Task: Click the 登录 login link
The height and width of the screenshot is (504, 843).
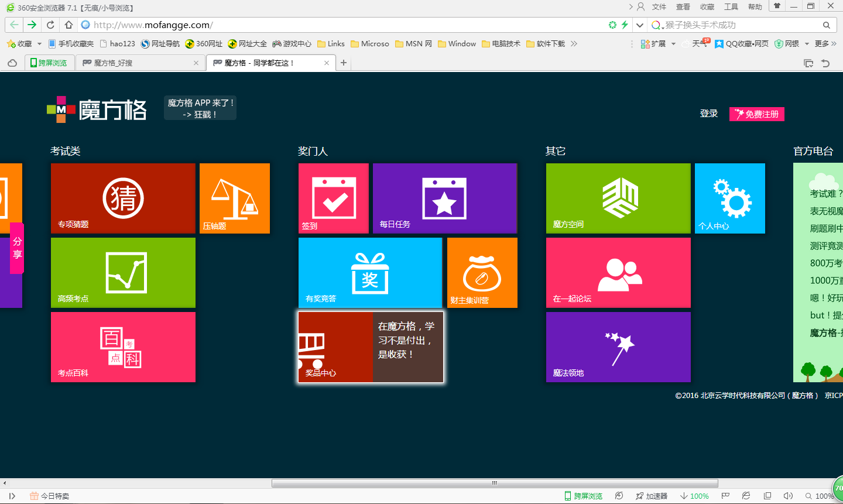Action: coord(709,114)
